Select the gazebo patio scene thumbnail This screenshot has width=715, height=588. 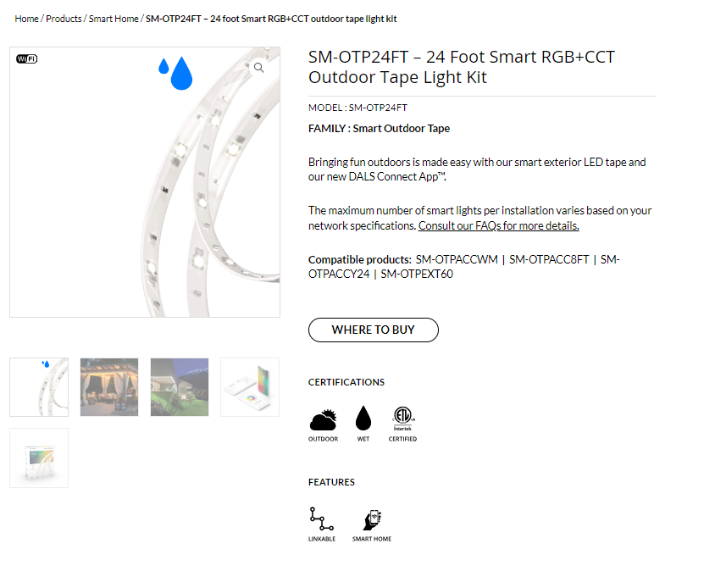point(109,387)
